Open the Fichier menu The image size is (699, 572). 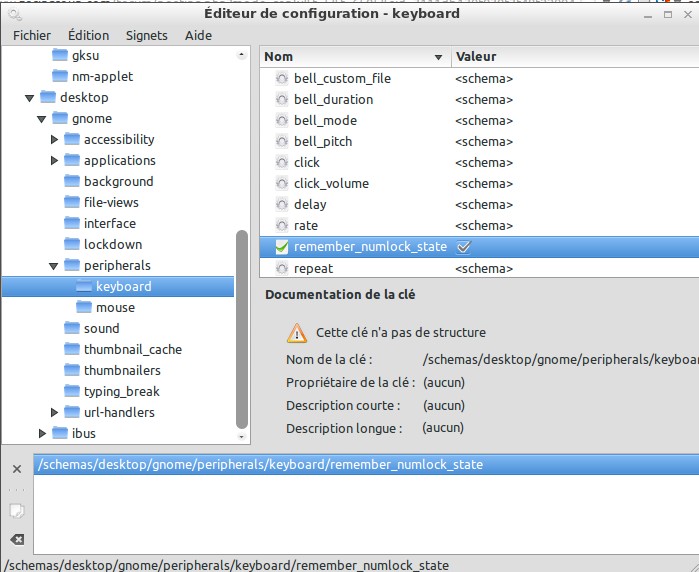coord(32,35)
